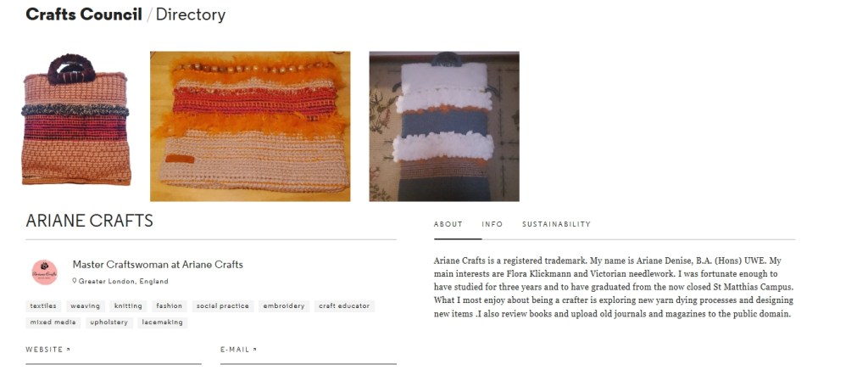Screen dimensions: 868x370
Task: Select the fashion tag
Action: coord(170,306)
